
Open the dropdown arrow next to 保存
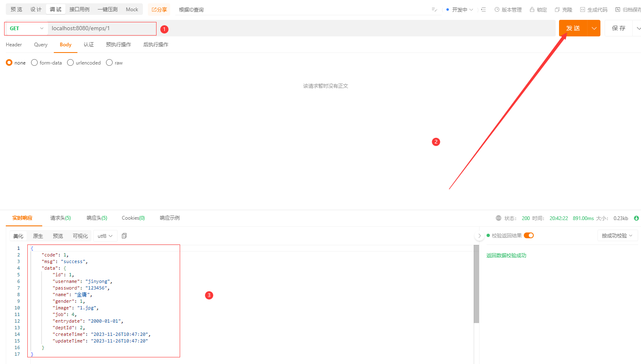(638, 28)
